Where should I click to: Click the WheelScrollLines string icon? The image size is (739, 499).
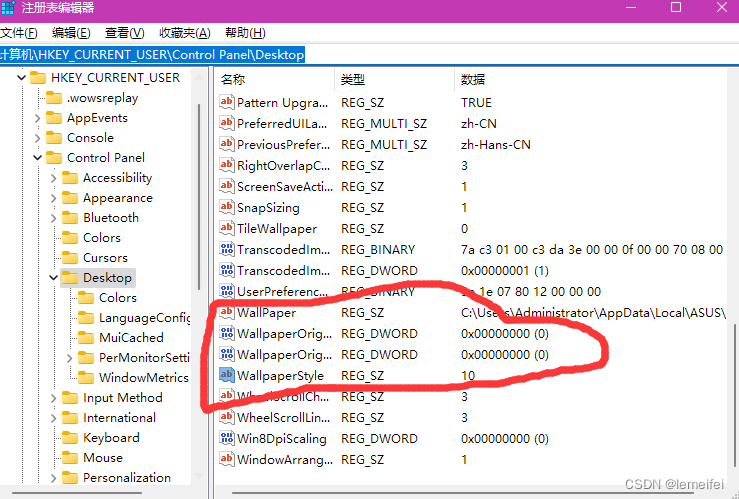(x=227, y=417)
